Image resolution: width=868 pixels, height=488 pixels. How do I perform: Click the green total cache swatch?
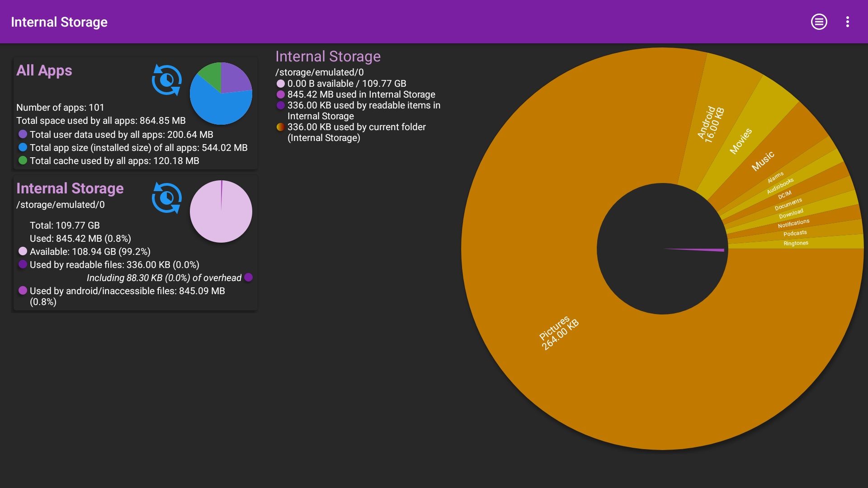(23, 160)
